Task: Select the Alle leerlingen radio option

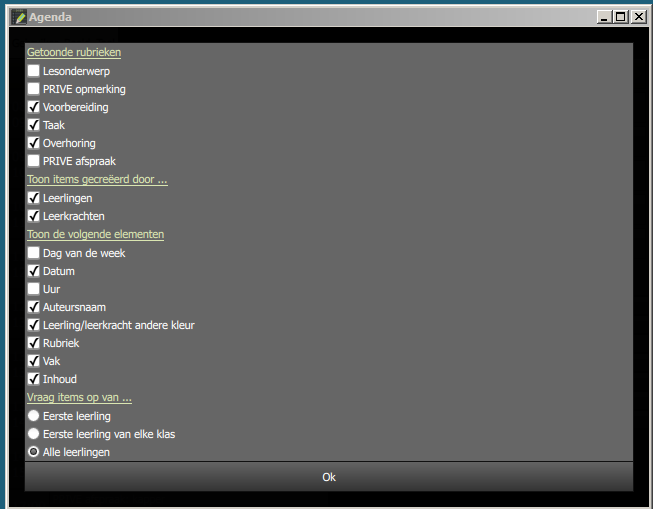Action: point(33,452)
